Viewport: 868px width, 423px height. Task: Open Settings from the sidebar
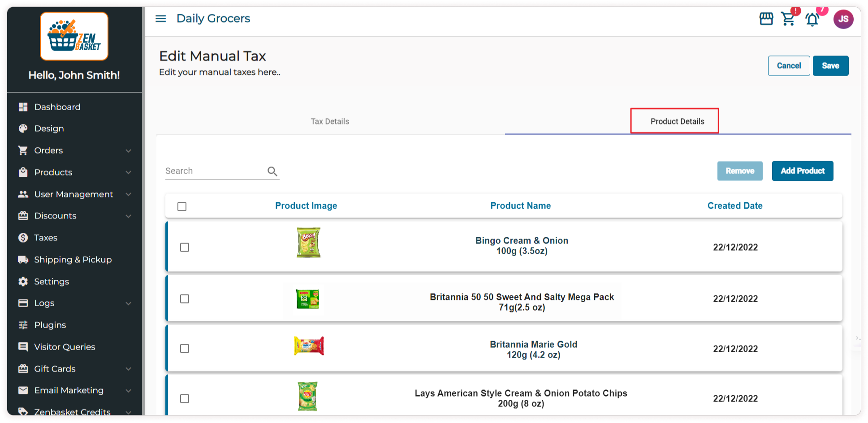click(52, 282)
